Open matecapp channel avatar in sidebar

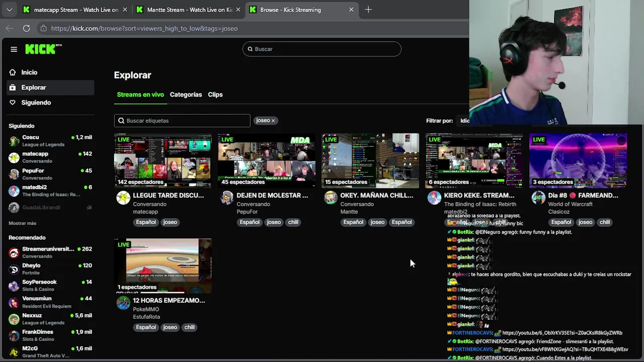pyautogui.click(x=14, y=157)
